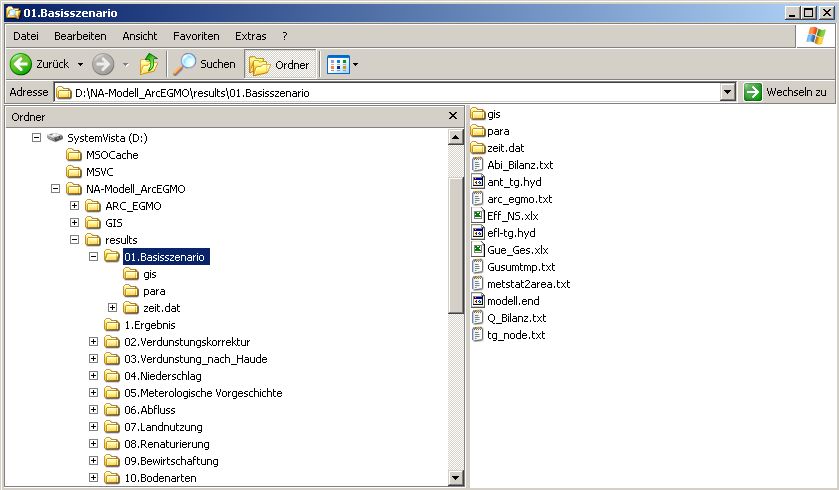Open the Favoriten menu
The width and height of the screenshot is (839, 490).
tap(196, 36)
